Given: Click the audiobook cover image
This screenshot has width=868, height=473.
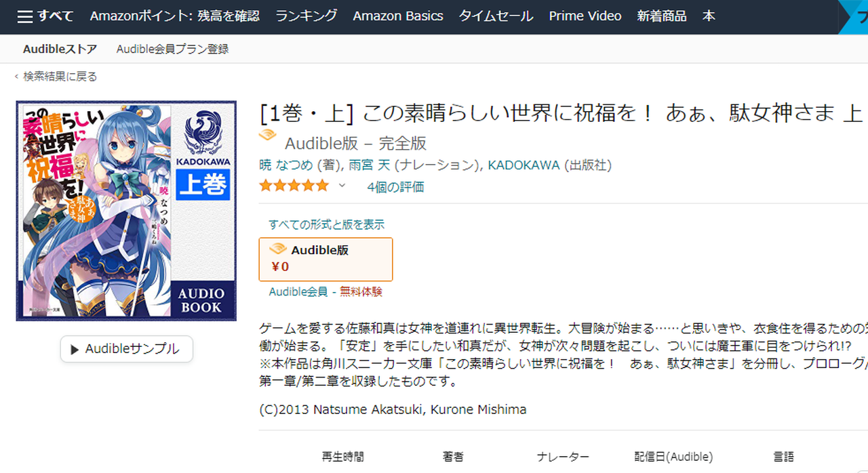Looking at the screenshot, I should click(x=127, y=211).
